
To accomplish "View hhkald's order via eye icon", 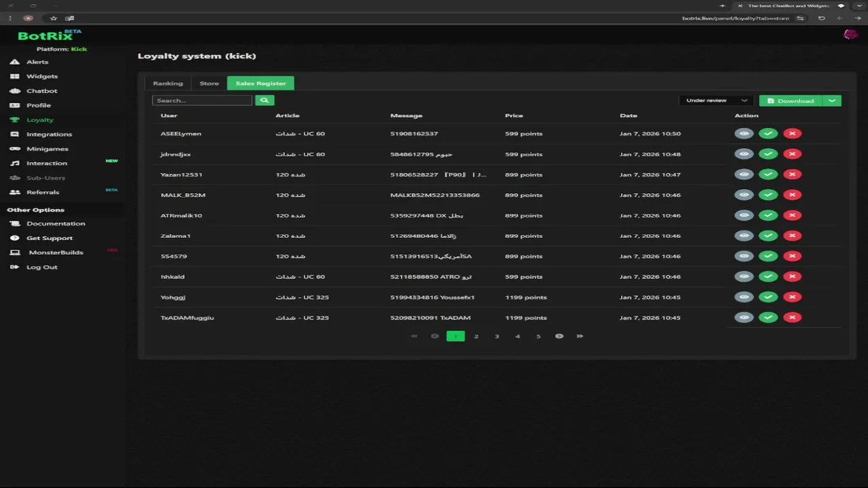I will 744,277.
